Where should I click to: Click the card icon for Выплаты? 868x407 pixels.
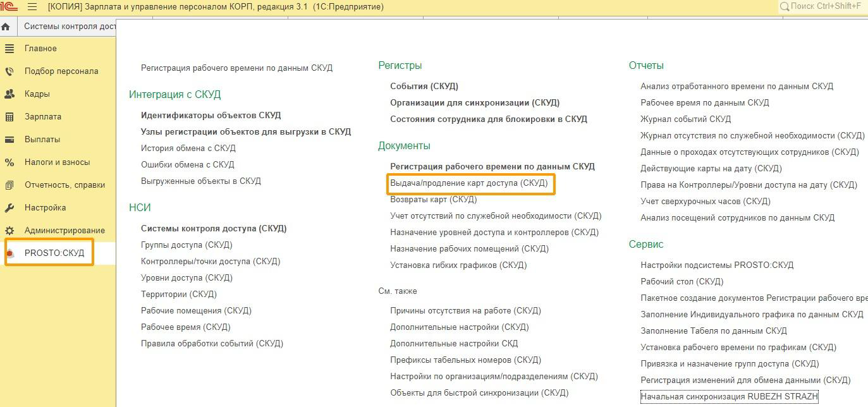[x=9, y=140]
